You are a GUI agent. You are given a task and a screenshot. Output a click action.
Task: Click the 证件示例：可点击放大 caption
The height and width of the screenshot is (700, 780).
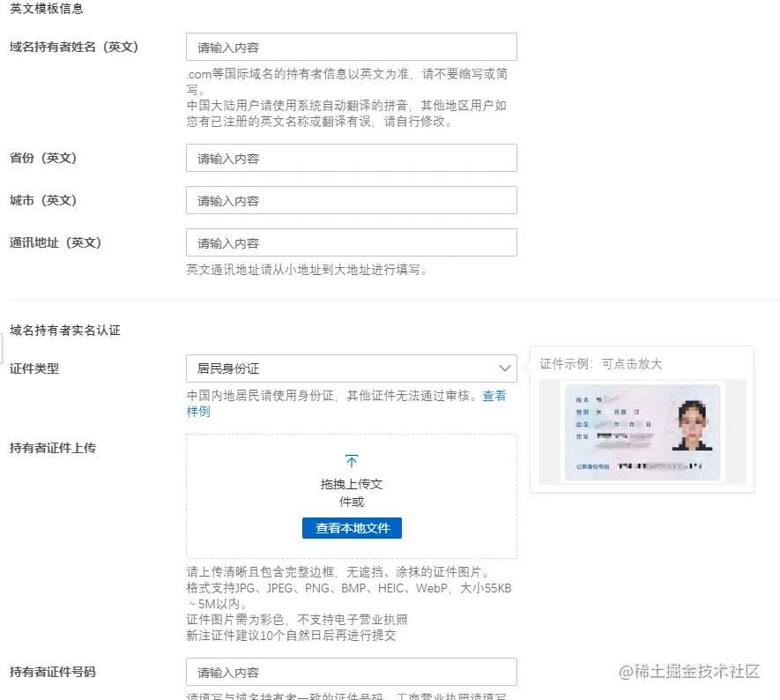tap(601, 364)
